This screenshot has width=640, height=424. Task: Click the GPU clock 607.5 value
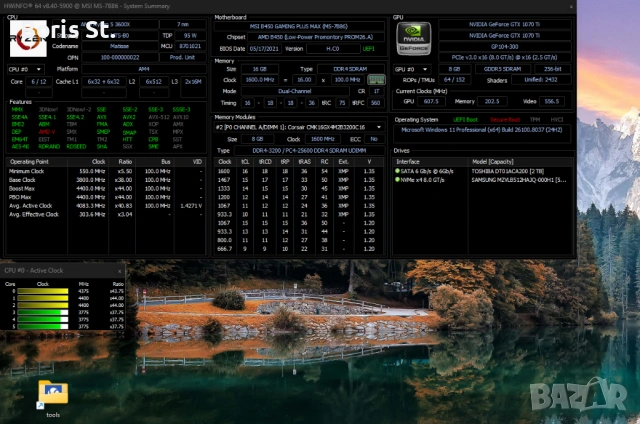(431, 101)
